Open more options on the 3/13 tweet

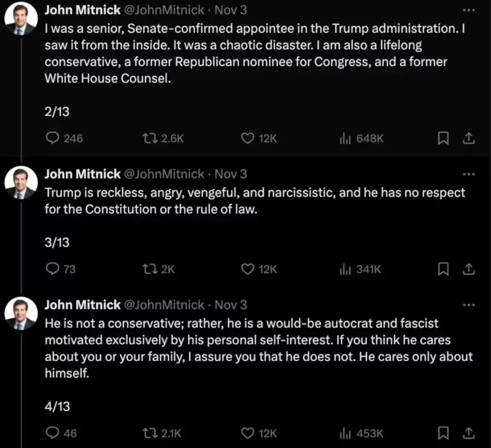pos(468,174)
